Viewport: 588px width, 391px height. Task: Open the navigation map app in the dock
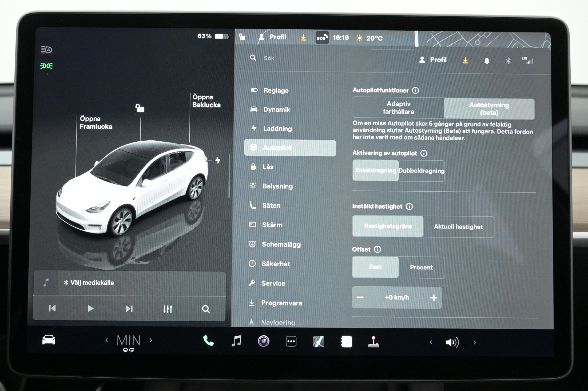[x=318, y=342]
